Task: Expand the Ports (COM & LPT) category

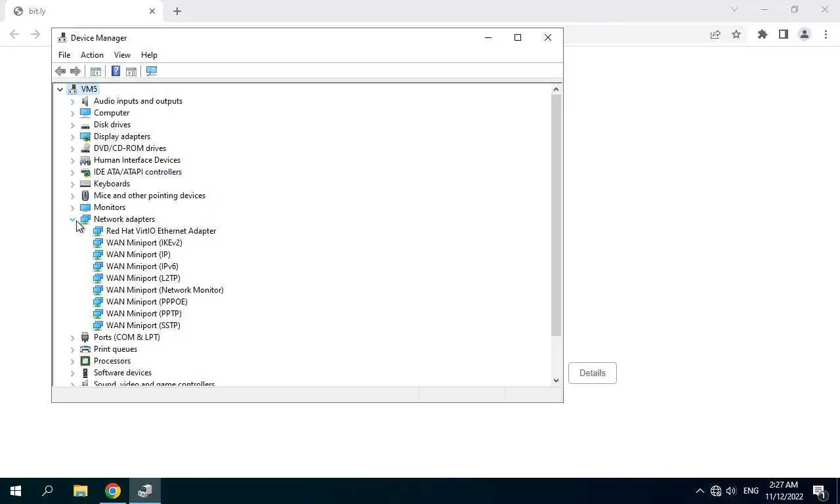Action: [72, 337]
